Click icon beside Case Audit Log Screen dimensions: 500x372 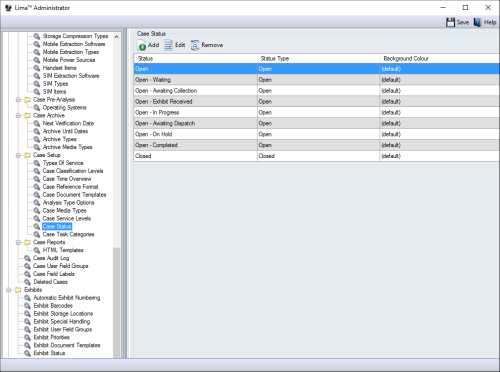click(x=27, y=258)
